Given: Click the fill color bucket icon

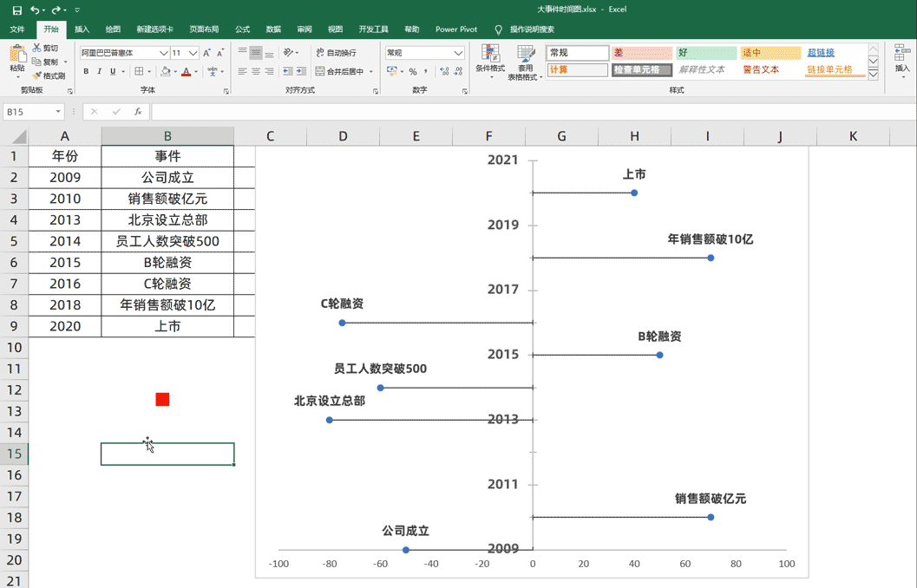Looking at the screenshot, I should (x=166, y=71).
